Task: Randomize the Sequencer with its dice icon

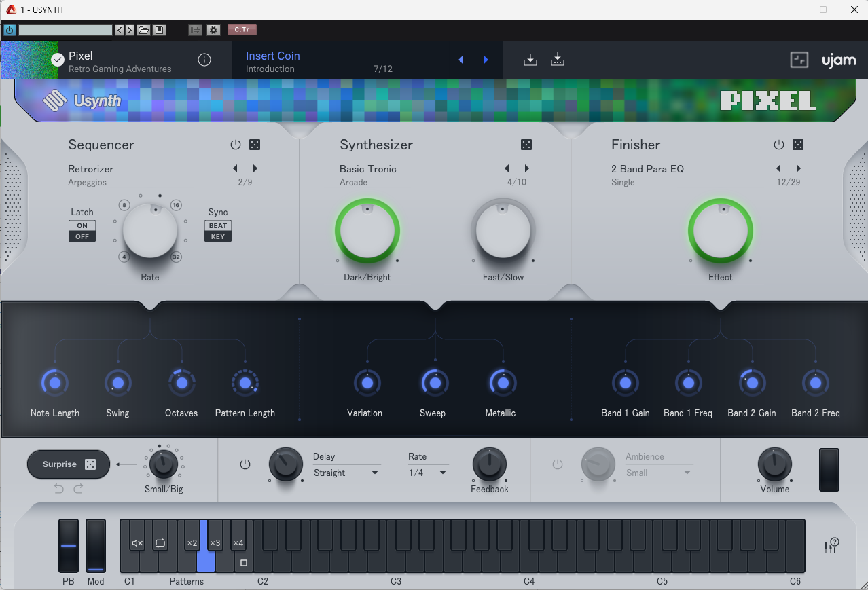Action: [x=255, y=145]
